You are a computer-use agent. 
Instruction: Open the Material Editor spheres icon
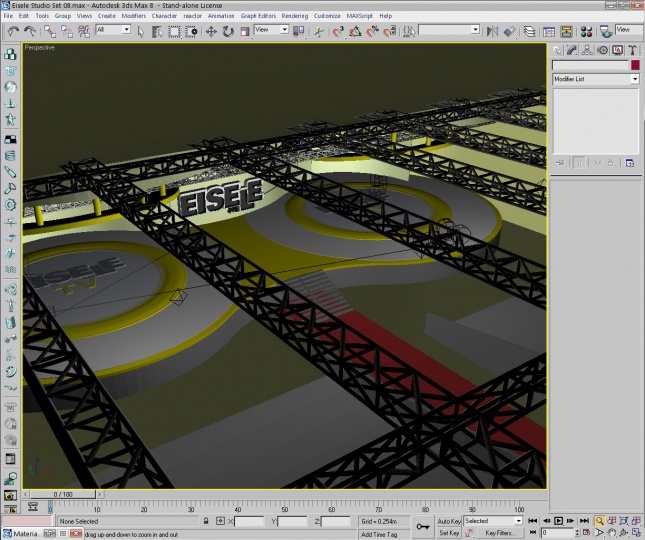(x=586, y=32)
